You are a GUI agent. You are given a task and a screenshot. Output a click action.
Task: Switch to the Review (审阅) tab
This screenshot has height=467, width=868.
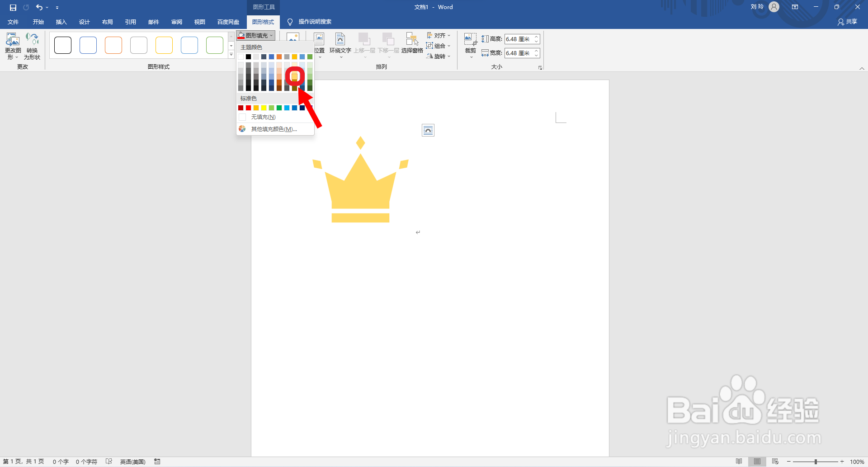coord(176,22)
